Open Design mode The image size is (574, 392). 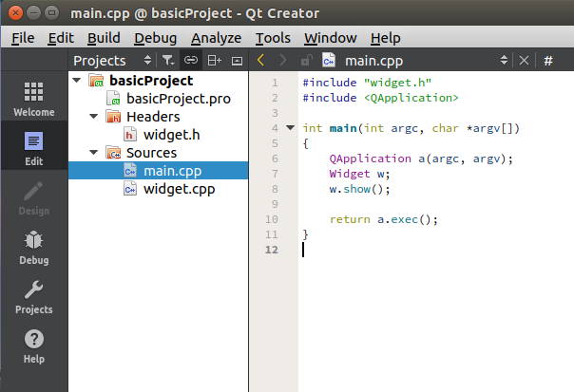coord(33,197)
